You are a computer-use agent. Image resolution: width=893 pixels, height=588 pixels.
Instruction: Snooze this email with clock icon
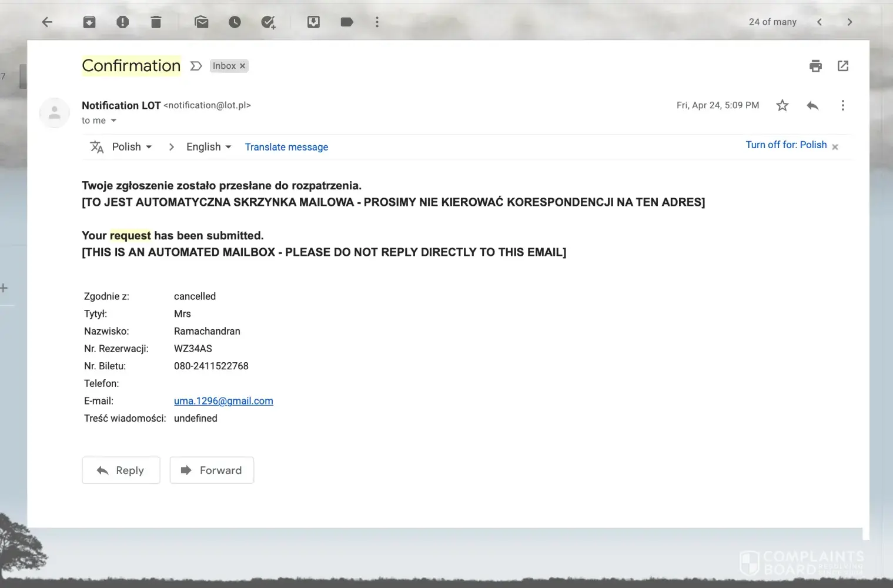click(235, 22)
